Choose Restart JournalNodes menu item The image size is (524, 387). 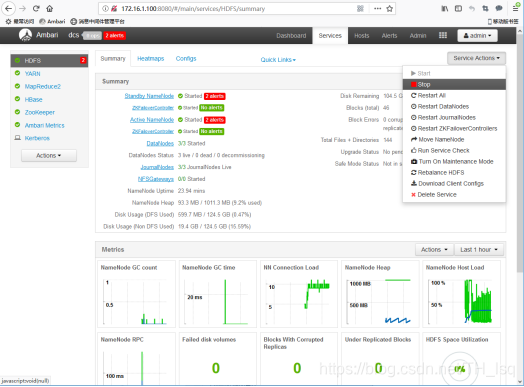coord(454,118)
